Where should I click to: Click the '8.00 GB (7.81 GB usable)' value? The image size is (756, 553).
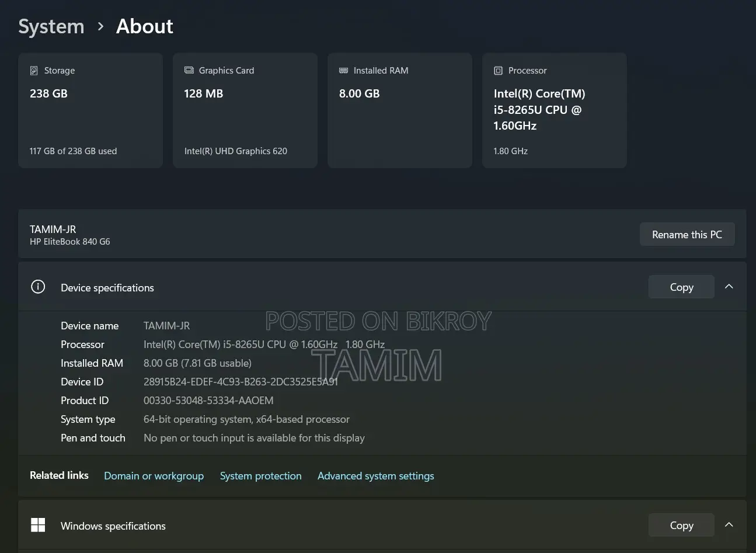(x=197, y=363)
